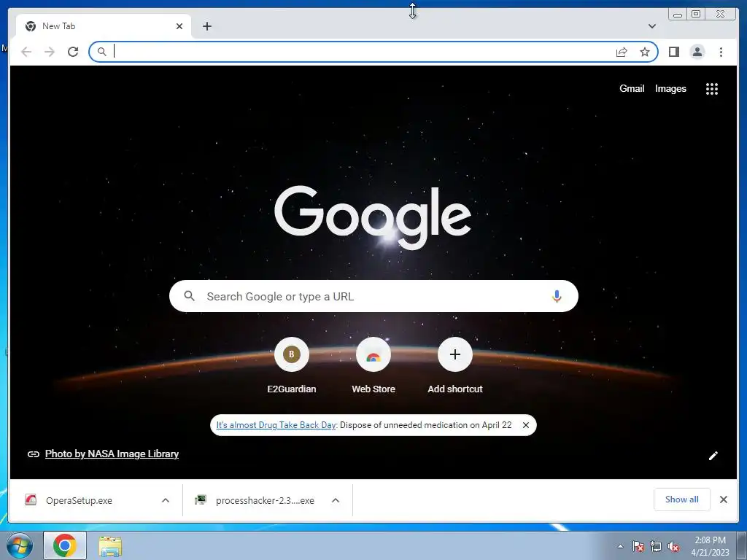
Task: Open network status tray icon
Action: [x=656, y=546]
